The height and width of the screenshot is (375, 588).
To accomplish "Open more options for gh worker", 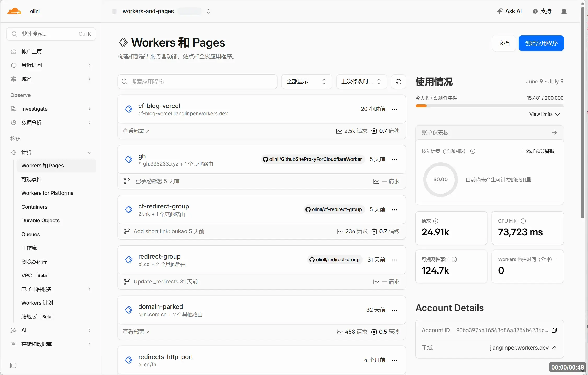I will point(395,160).
